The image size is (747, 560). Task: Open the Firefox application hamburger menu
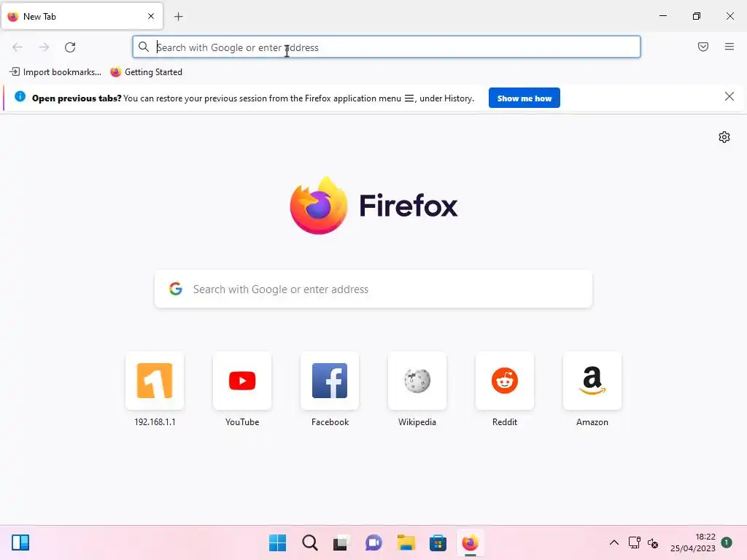pyautogui.click(x=729, y=47)
